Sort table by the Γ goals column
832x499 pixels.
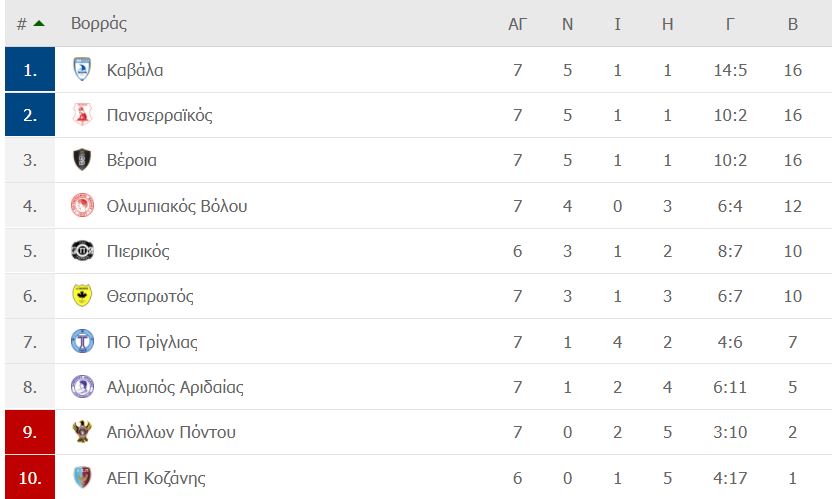(730, 24)
